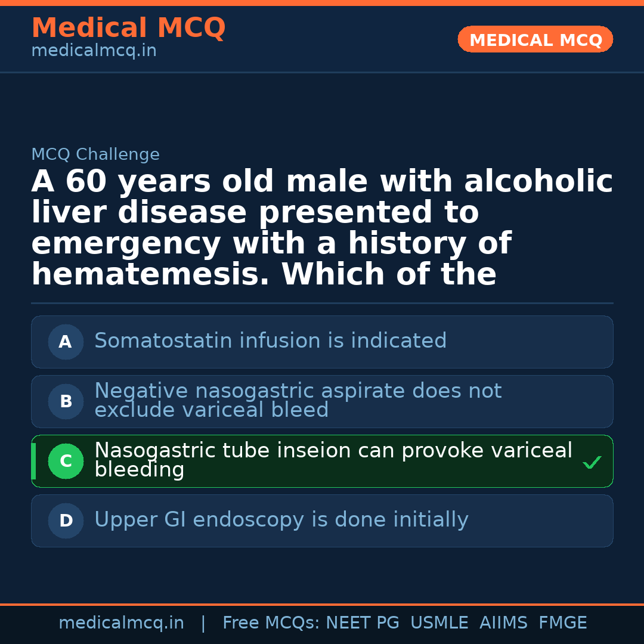Click "FMGE" in the footer
The height and width of the screenshot is (644, 644).
tap(562, 623)
